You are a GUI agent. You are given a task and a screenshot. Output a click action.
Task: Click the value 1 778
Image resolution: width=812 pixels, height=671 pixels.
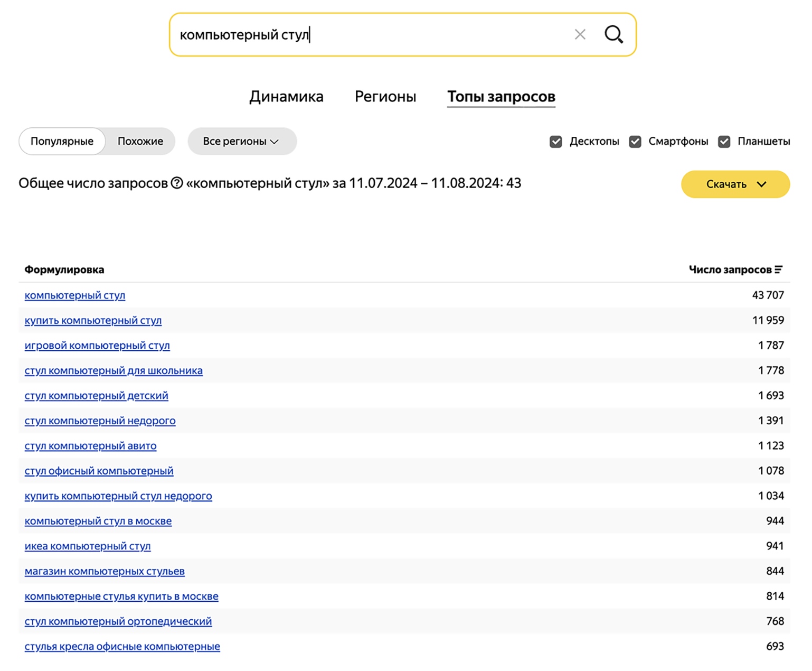click(771, 371)
